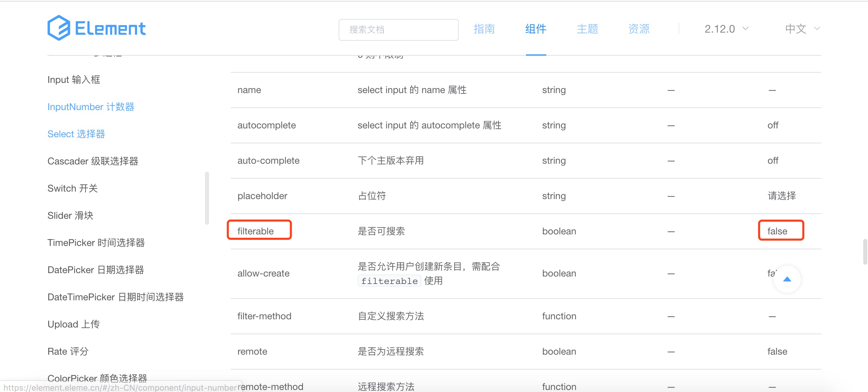Image resolution: width=868 pixels, height=392 pixels.
Task: Click the page scrollbar on right edge
Action: [x=865, y=251]
